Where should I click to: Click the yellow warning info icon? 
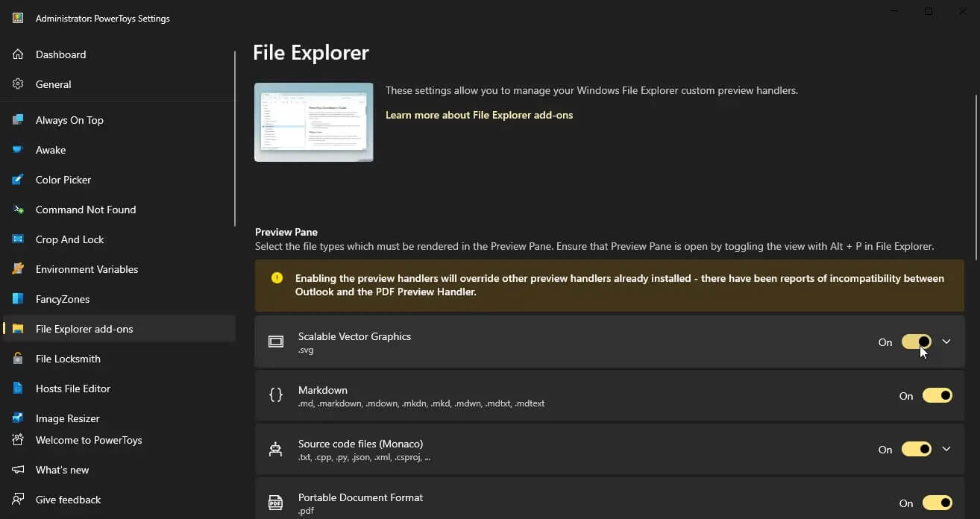click(277, 278)
